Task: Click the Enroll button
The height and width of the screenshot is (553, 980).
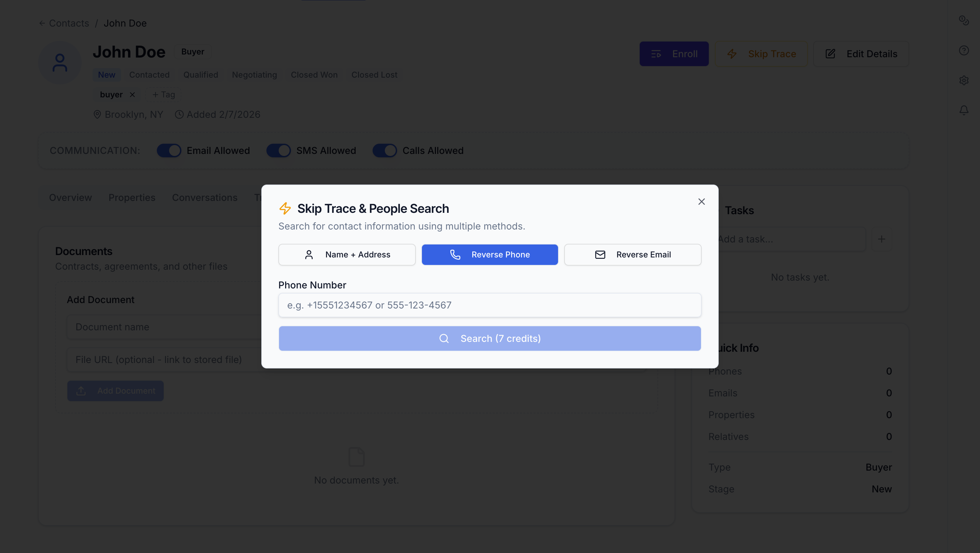Action: (x=674, y=54)
